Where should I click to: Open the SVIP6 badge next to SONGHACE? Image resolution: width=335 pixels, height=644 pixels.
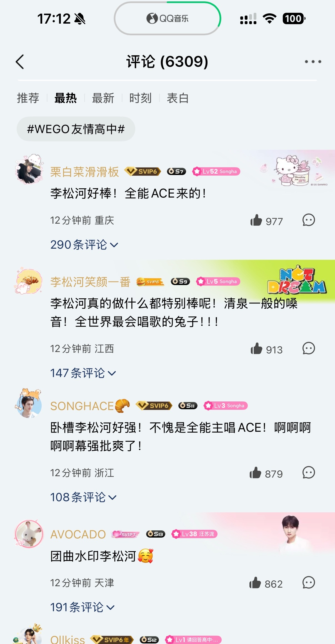coord(154,406)
